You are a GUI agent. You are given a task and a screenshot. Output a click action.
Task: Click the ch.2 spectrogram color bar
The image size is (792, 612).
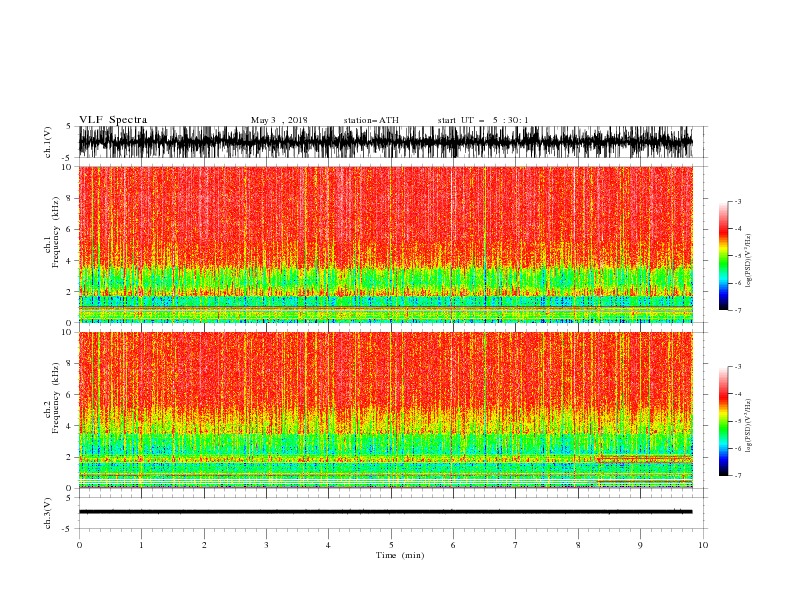(723, 421)
